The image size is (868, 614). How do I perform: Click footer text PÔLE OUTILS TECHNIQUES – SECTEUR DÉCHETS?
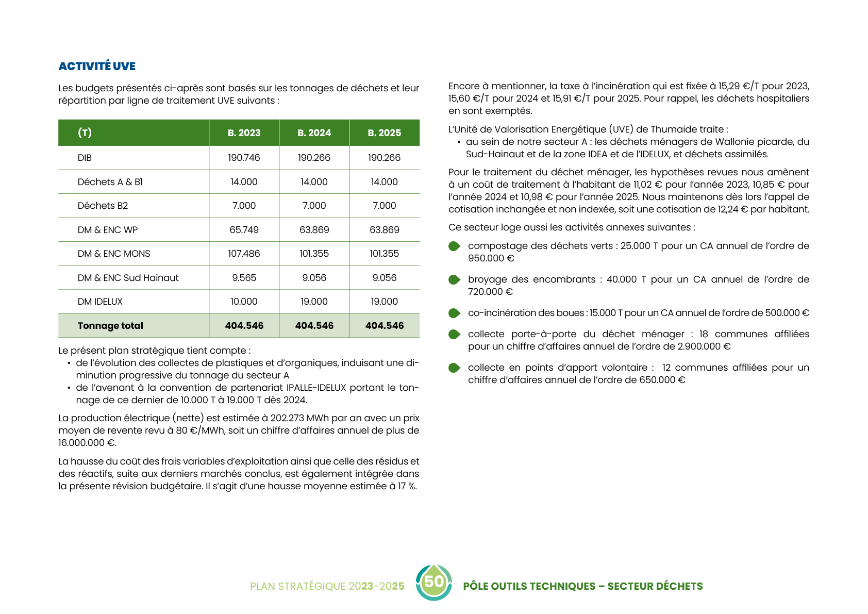pyautogui.click(x=582, y=586)
